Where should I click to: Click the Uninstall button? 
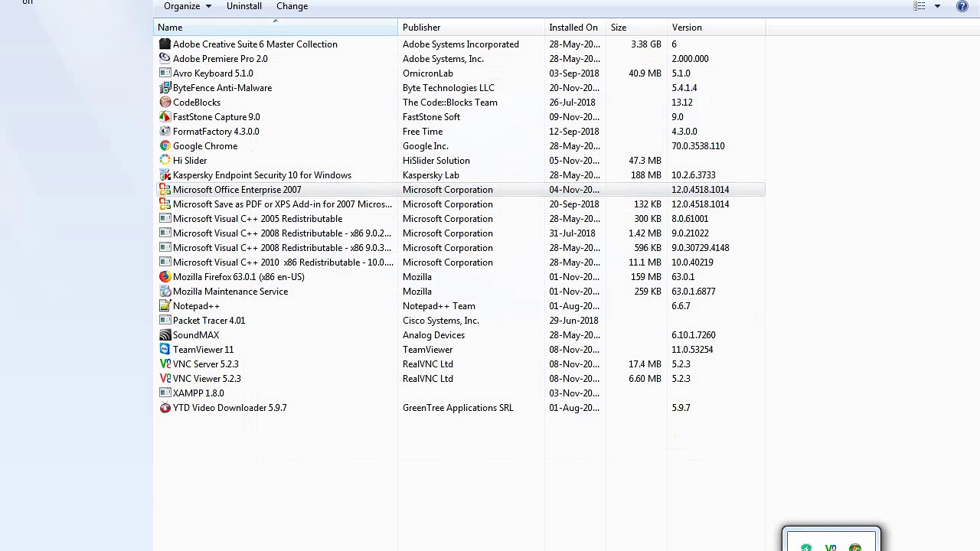[x=244, y=6]
